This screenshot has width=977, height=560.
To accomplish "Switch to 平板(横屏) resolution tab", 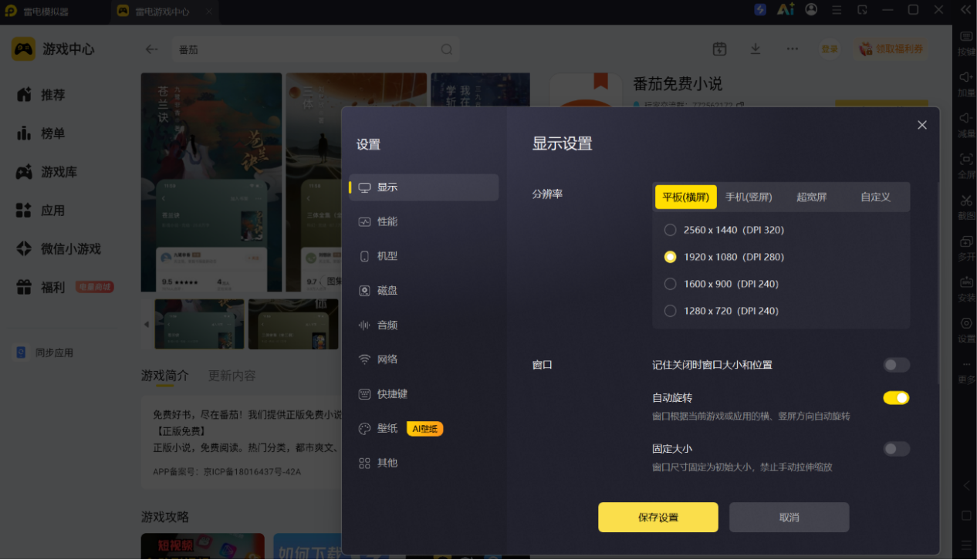I will [686, 197].
